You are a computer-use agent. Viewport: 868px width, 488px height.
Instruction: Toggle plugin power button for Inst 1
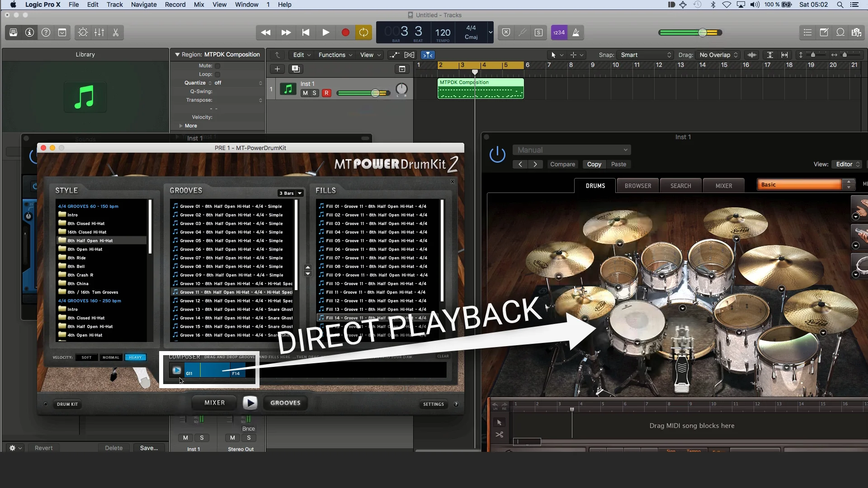pos(497,155)
